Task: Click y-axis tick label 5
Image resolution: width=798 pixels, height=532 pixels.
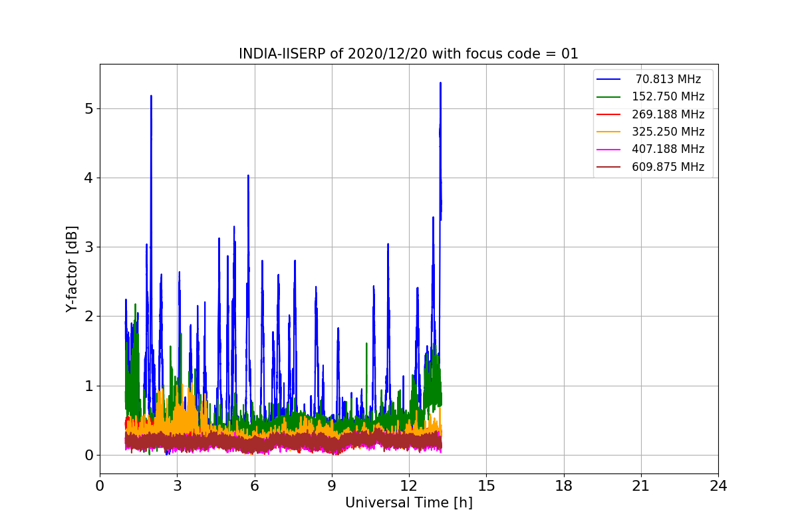Action: tap(88, 108)
